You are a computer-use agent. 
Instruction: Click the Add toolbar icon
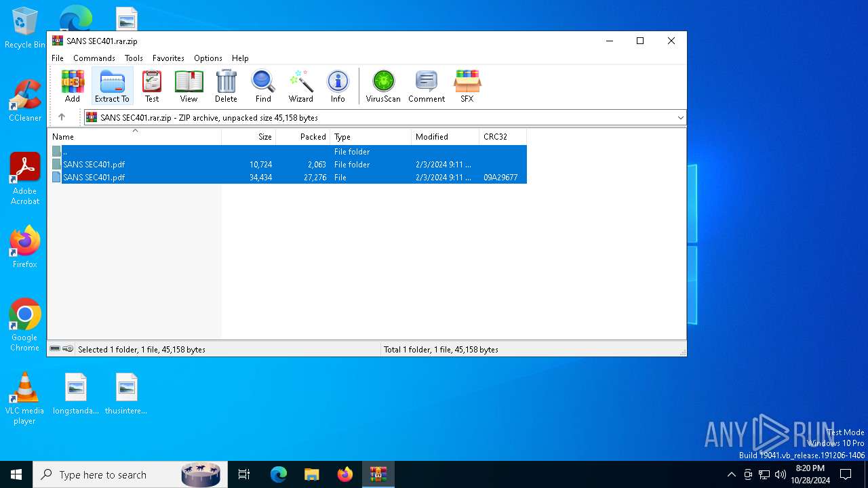pyautogui.click(x=73, y=86)
